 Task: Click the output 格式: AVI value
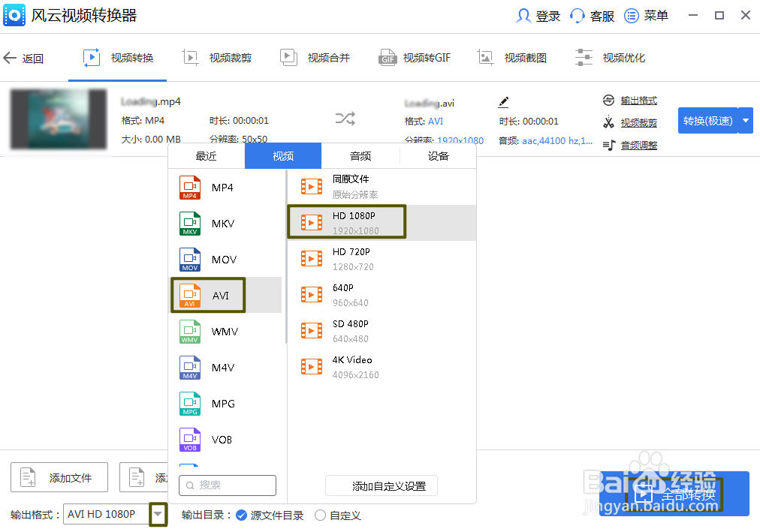436,122
